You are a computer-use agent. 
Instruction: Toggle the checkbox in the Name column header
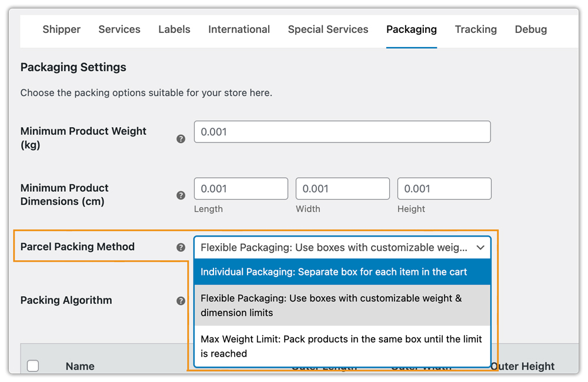33,366
